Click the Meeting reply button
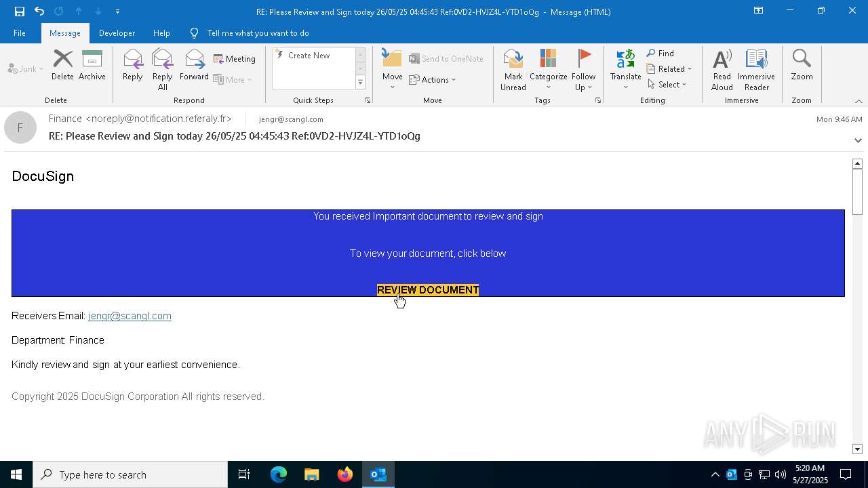 point(235,59)
